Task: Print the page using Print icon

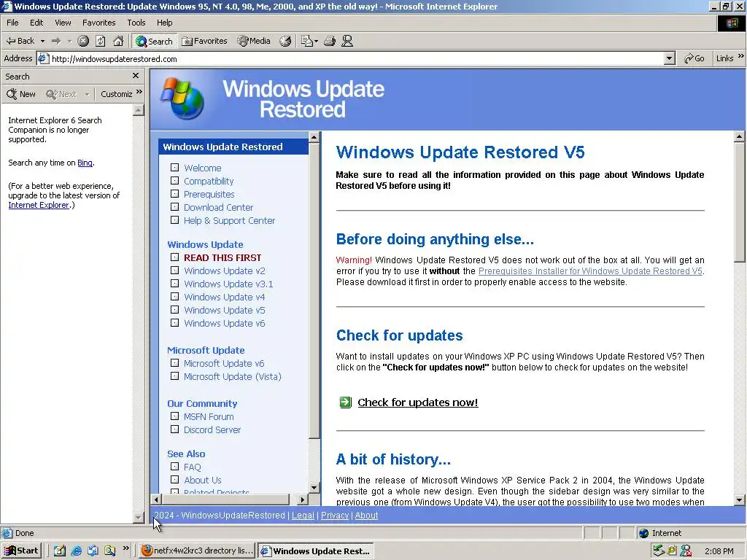Action: tap(330, 41)
